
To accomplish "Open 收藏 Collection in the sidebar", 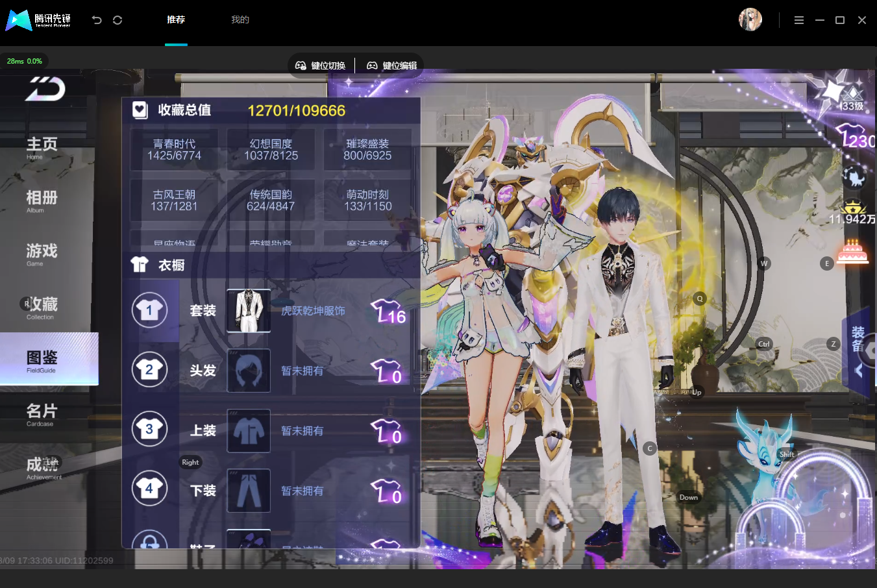I will point(42,308).
